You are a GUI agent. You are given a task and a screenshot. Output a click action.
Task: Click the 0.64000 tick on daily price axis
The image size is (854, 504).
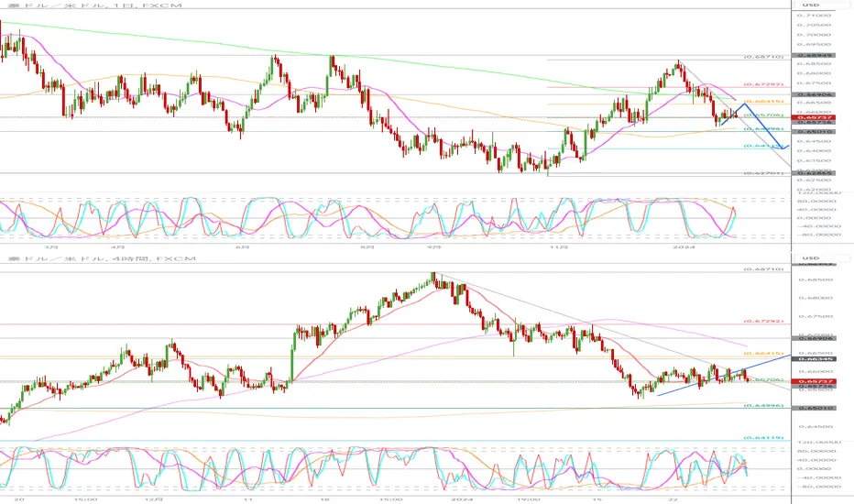click(814, 151)
